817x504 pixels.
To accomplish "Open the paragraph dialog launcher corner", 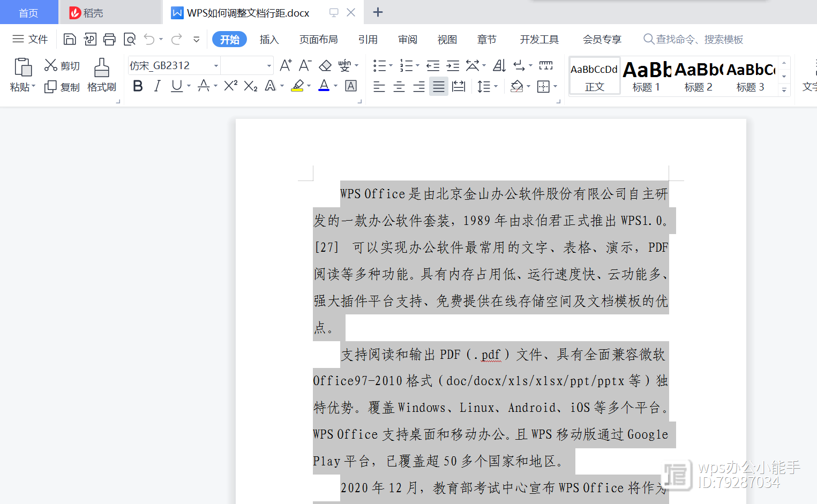I will pos(558,101).
